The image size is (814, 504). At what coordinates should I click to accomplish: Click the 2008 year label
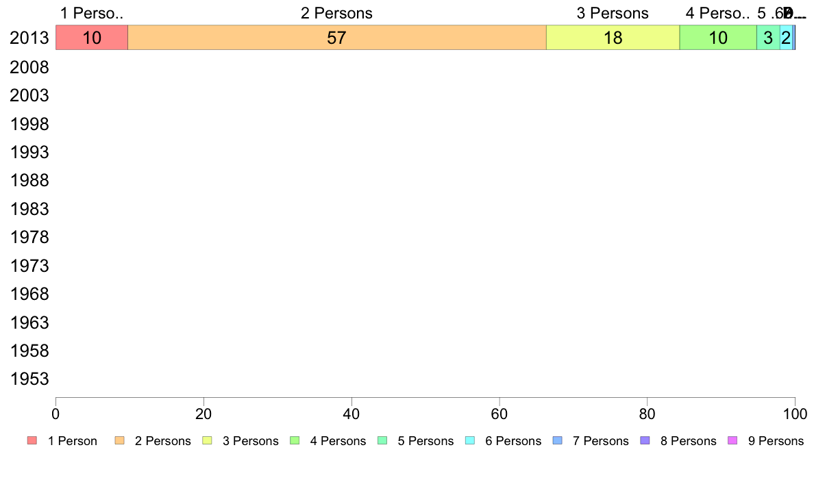[x=29, y=68]
